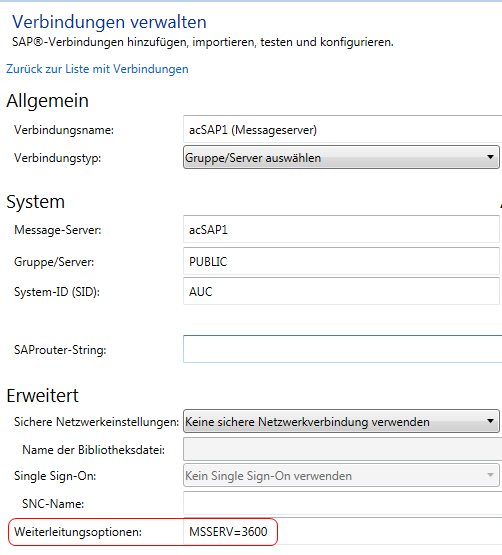This screenshot has width=502, height=555.
Task: Click the Verbindungsname input field
Action: coord(342,130)
